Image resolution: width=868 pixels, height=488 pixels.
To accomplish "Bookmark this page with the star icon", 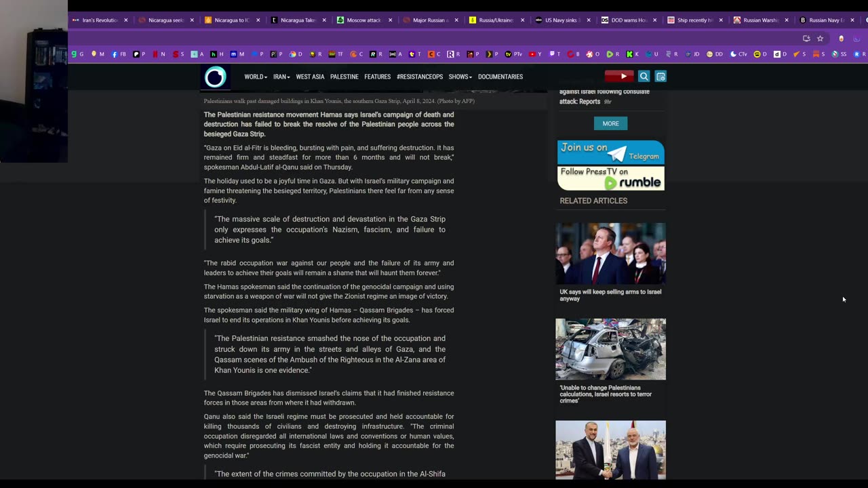I will tap(820, 39).
